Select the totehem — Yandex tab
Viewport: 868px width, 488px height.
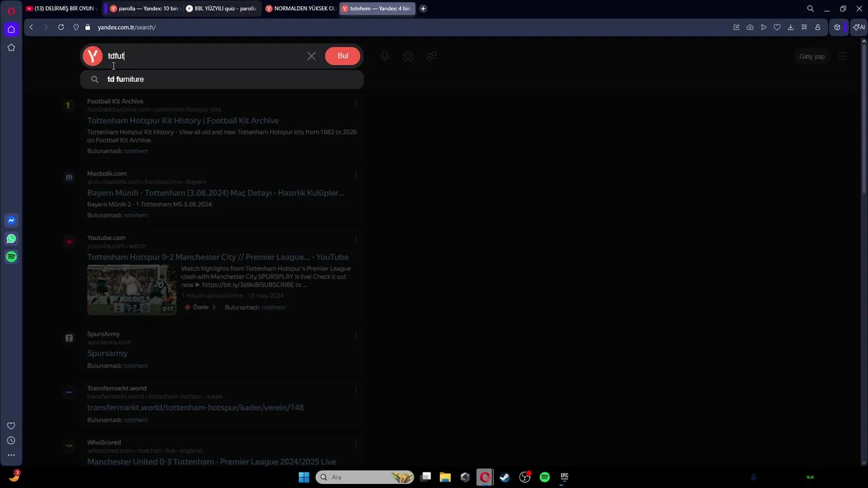click(x=377, y=9)
